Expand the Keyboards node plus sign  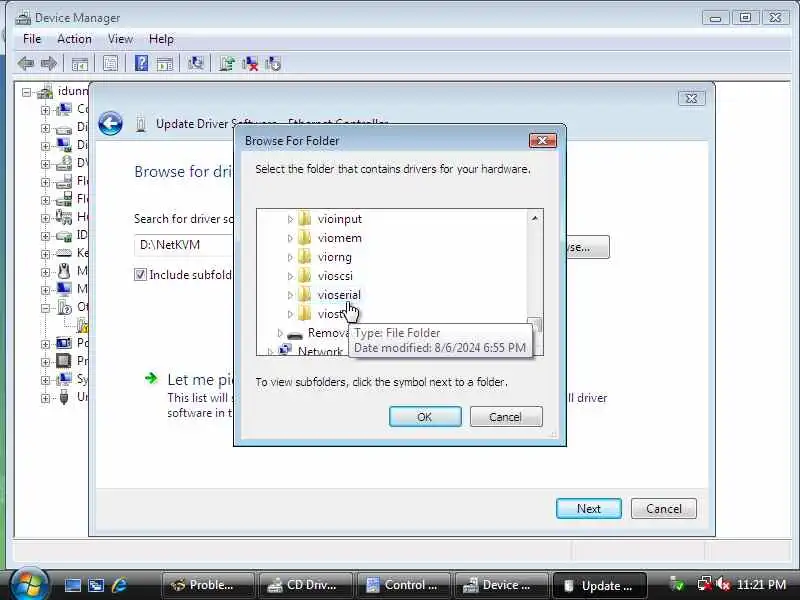(45, 254)
